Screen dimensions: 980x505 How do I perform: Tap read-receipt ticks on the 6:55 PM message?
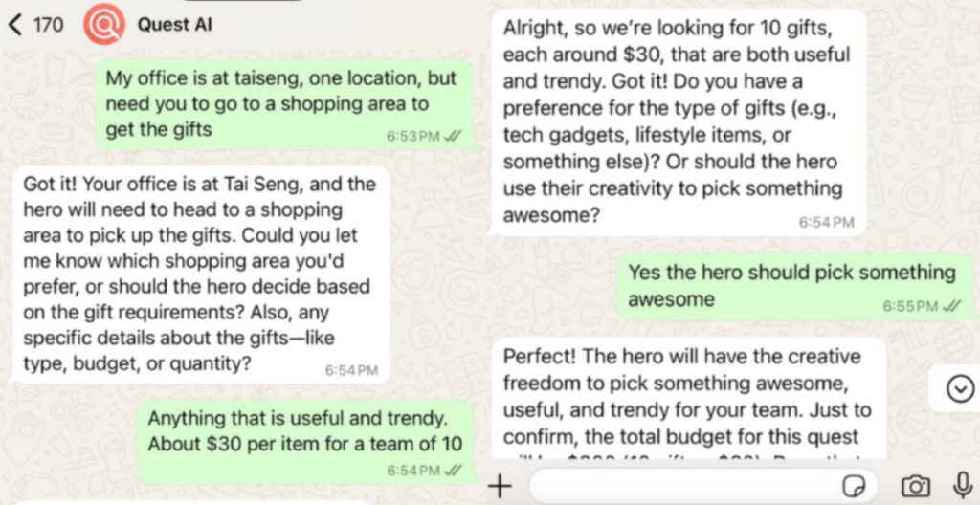(950, 306)
